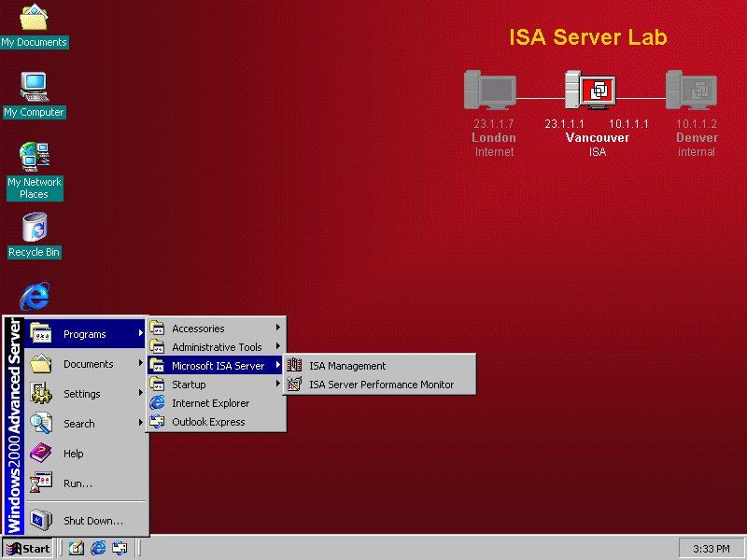The image size is (747, 560).
Task: Expand the Startup submenu
Action: pyautogui.click(x=189, y=385)
